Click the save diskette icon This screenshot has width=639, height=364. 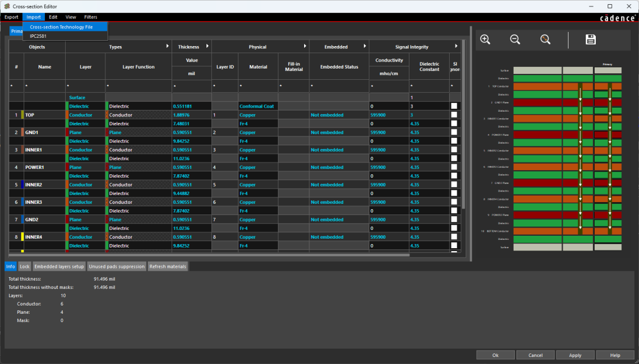[590, 40]
